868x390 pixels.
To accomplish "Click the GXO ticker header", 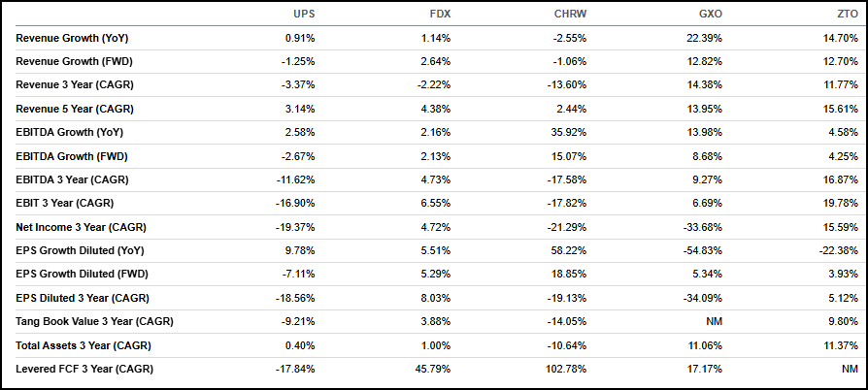I will [x=711, y=15].
